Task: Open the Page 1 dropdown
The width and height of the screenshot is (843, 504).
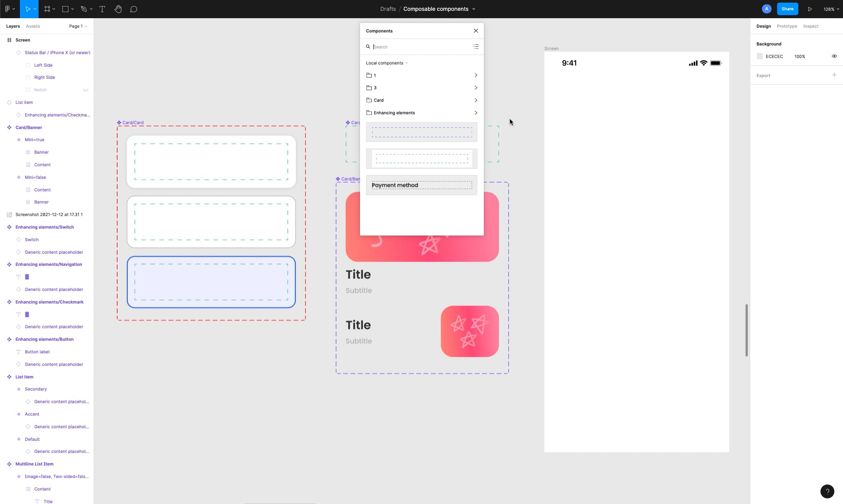Action: coord(78,26)
